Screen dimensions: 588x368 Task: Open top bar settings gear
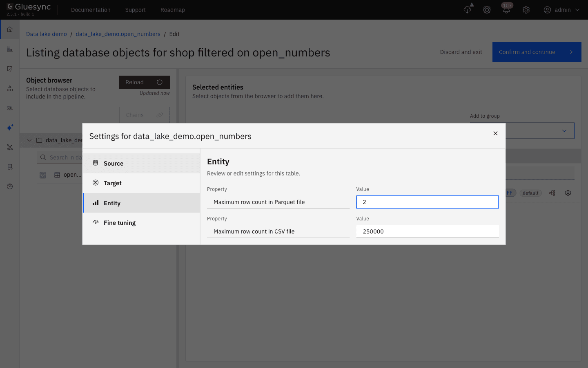(526, 10)
